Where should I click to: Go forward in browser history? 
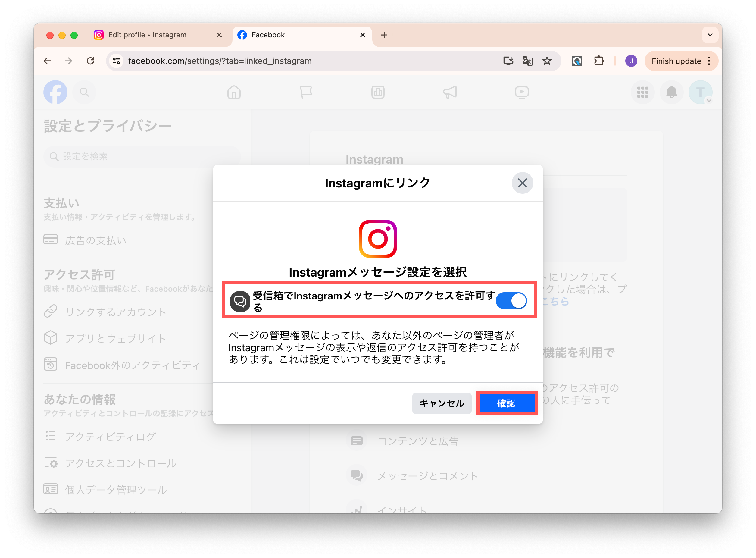69,61
